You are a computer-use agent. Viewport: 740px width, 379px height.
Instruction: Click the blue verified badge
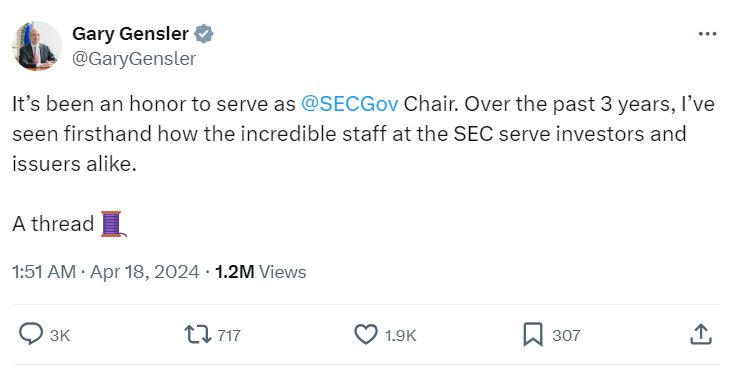[x=204, y=34]
